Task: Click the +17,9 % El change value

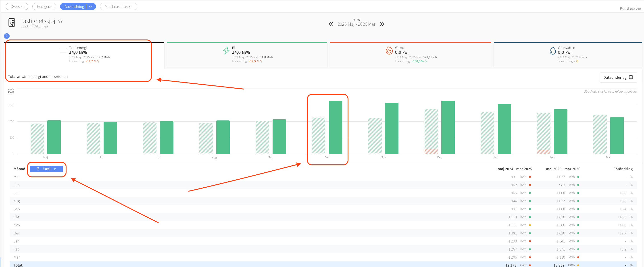Action: 254,61
